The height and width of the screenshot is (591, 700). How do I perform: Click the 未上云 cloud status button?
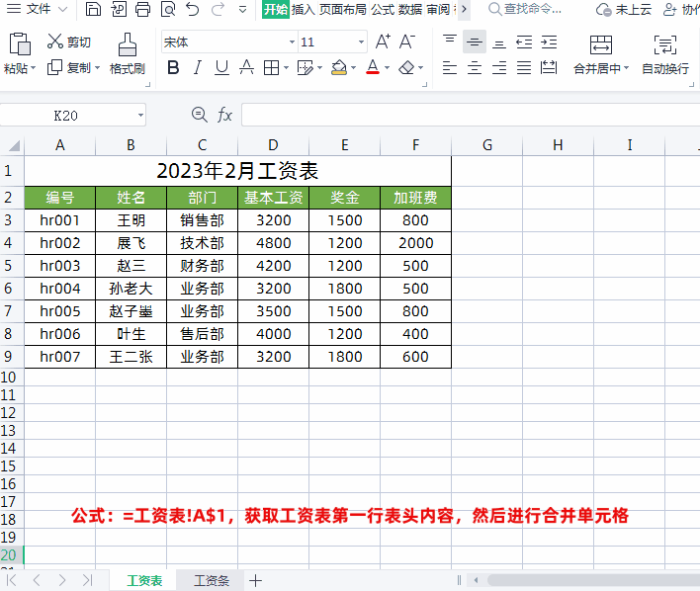(x=624, y=9)
